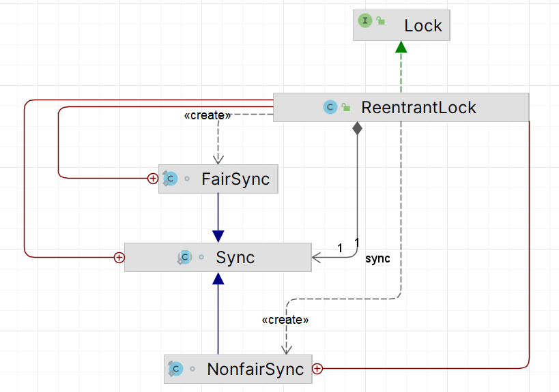Screen dimensions: 559x392
Task: Click the «create» label above FairSync
Action: coord(207,116)
